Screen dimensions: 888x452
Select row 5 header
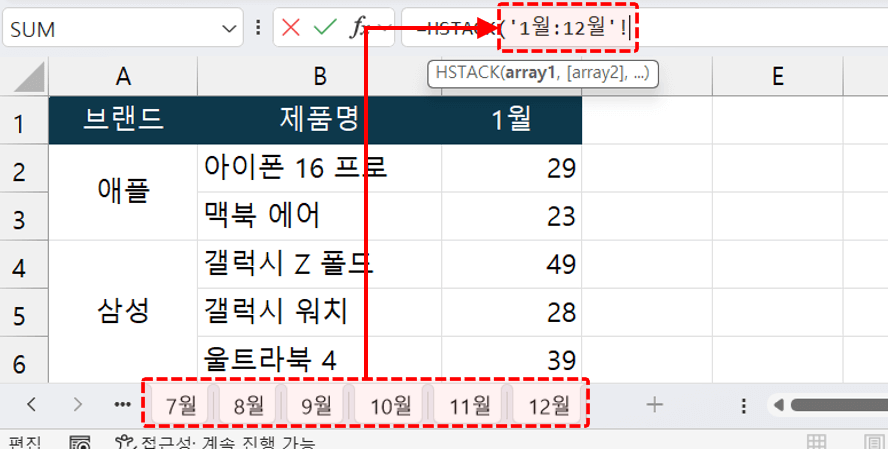(x=24, y=313)
